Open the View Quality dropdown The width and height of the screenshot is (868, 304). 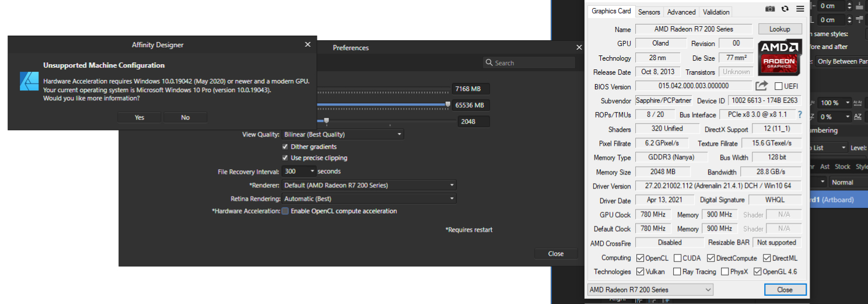tap(342, 134)
